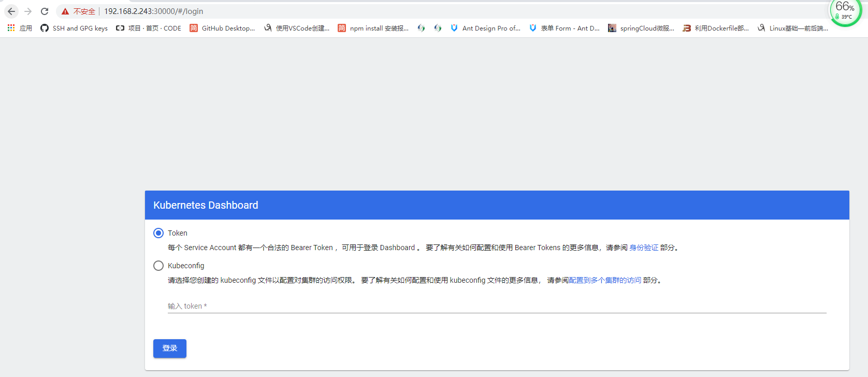The height and width of the screenshot is (377, 868).
Task: Open the Linux基础 bookmark
Action: (792, 28)
